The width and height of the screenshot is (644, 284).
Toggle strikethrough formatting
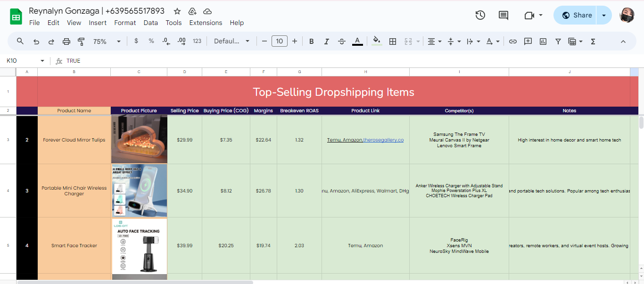[x=342, y=42]
